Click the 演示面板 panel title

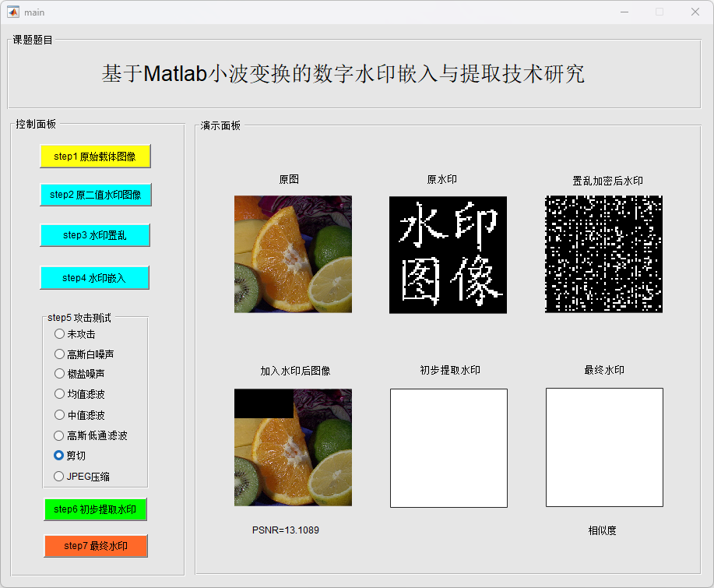220,125
